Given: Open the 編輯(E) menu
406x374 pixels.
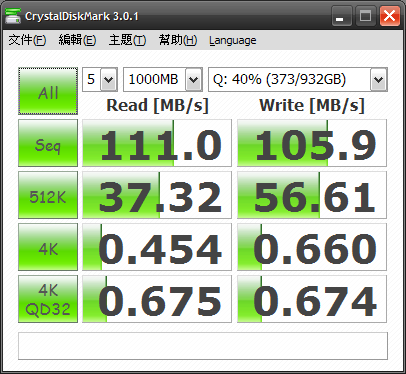Looking at the screenshot, I should pyautogui.click(x=77, y=40).
